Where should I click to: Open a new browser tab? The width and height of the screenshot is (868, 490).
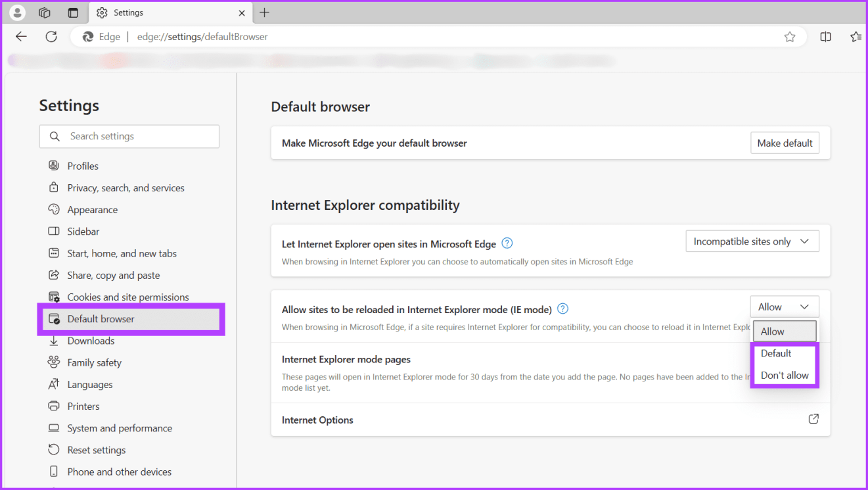(264, 12)
